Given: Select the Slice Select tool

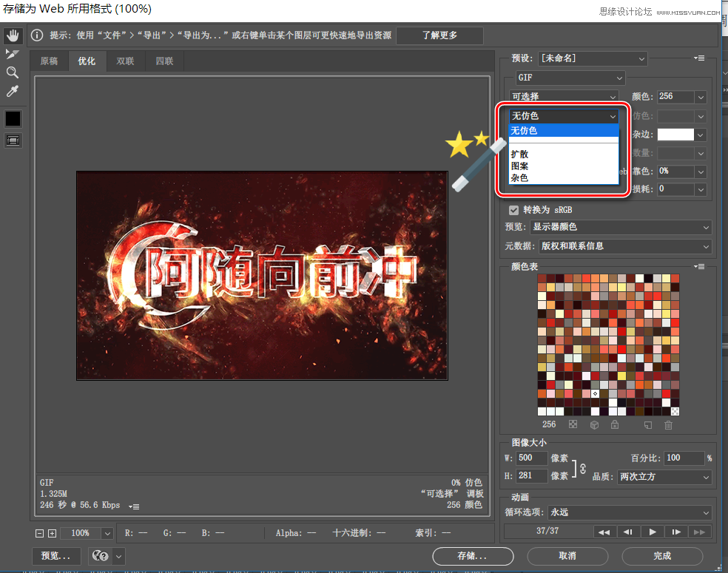Looking at the screenshot, I should click(x=13, y=53).
